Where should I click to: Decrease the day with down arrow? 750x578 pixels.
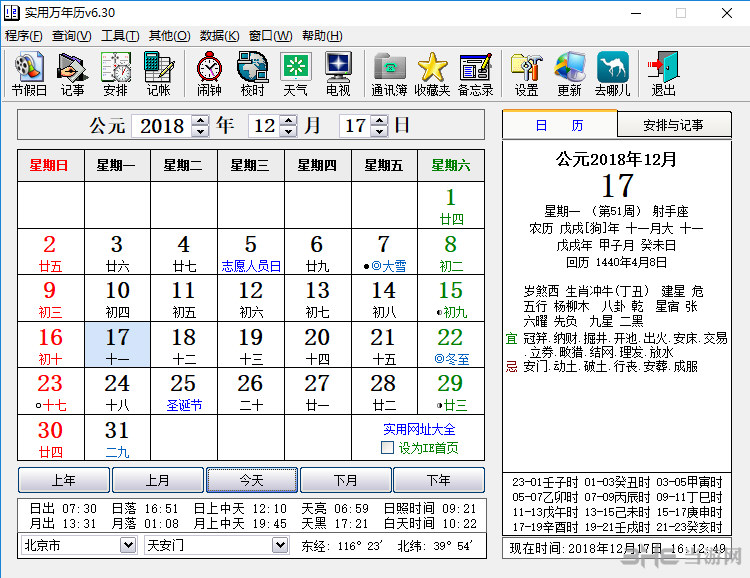(x=380, y=131)
